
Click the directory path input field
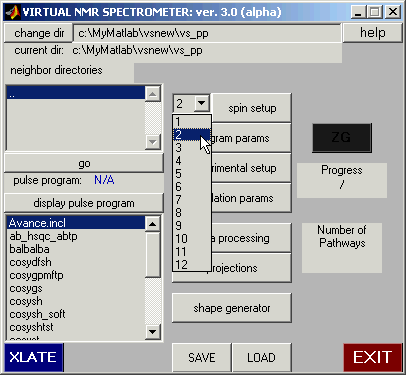[x=207, y=33]
